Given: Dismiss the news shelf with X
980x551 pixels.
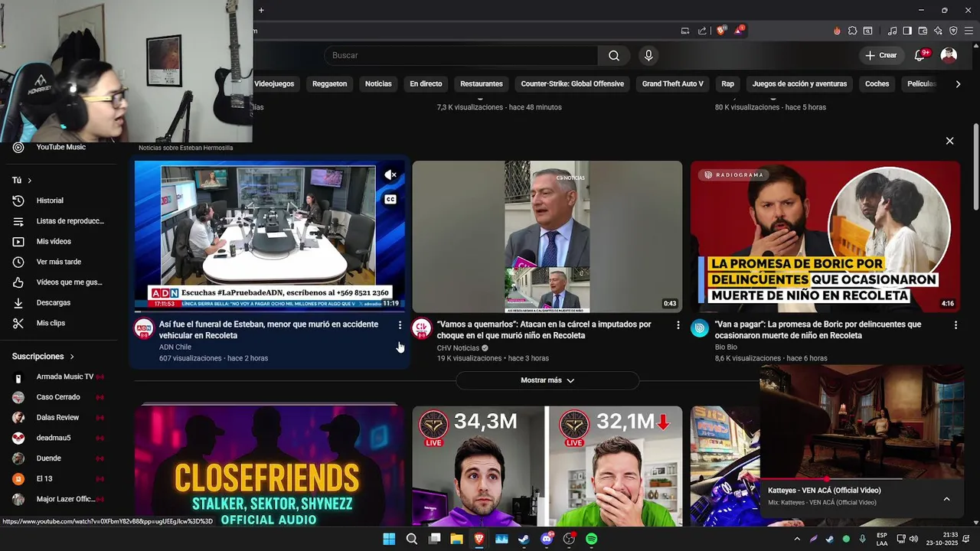Looking at the screenshot, I should pyautogui.click(x=949, y=141).
